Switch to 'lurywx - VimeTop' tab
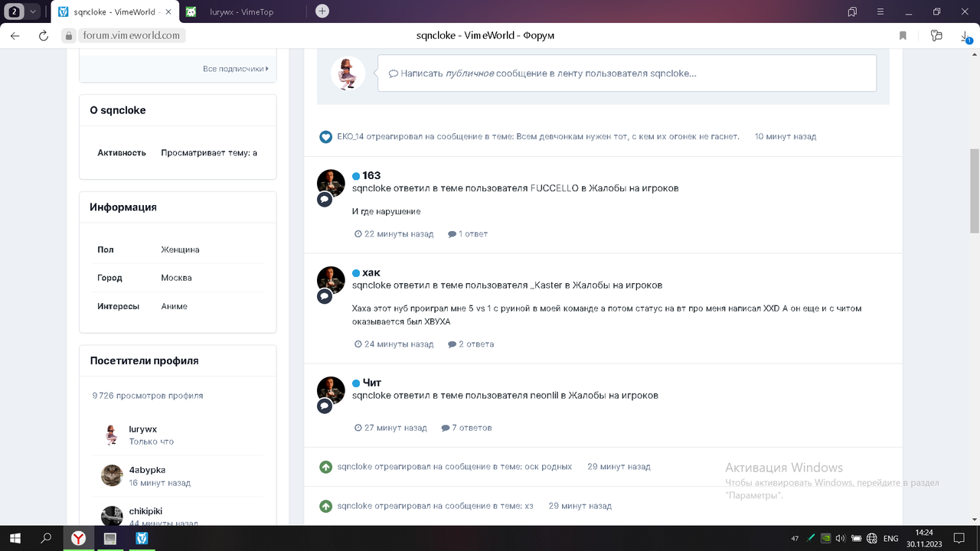 [x=241, y=11]
